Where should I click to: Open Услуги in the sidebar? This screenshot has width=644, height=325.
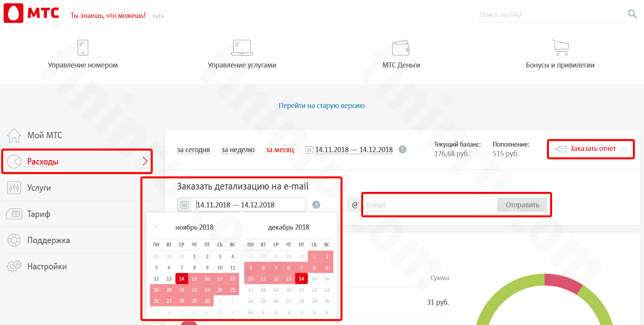pos(39,188)
